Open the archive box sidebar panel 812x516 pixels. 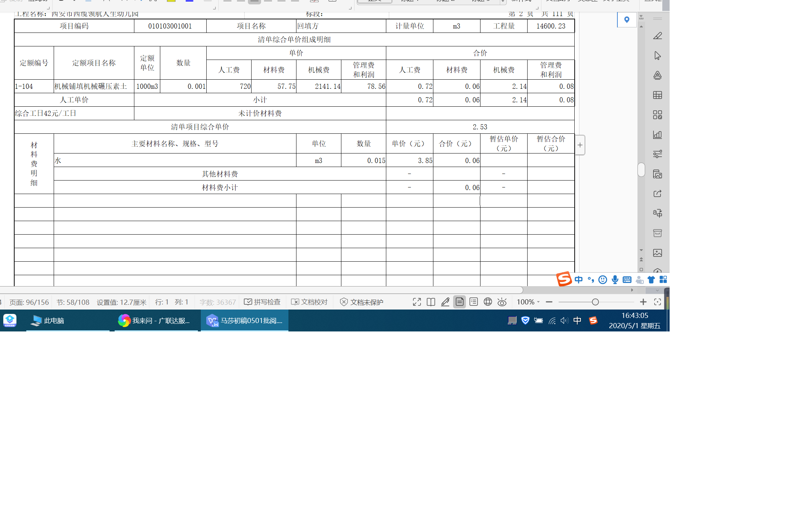coord(657,233)
